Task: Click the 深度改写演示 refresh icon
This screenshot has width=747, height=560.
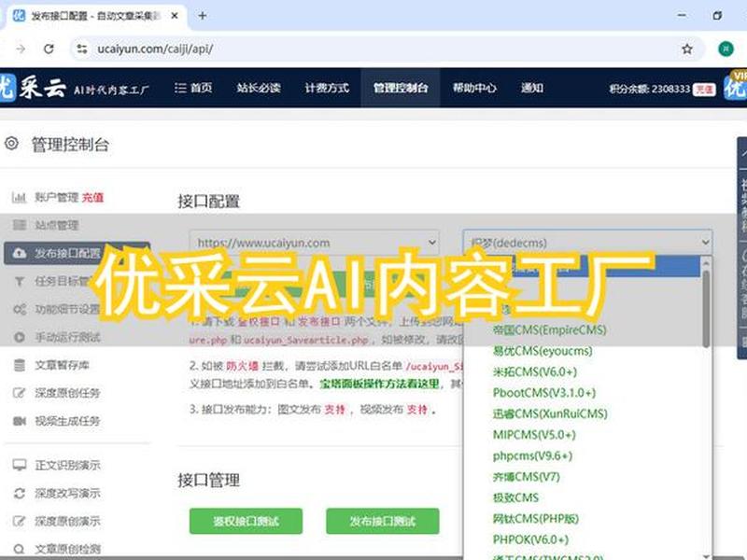Action: [x=19, y=493]
